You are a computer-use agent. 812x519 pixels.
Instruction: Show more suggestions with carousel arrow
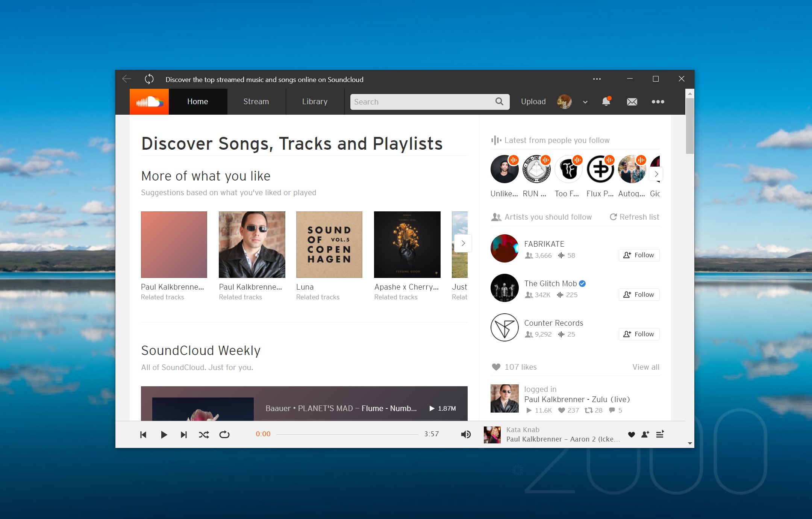click(x=463, y=243)
